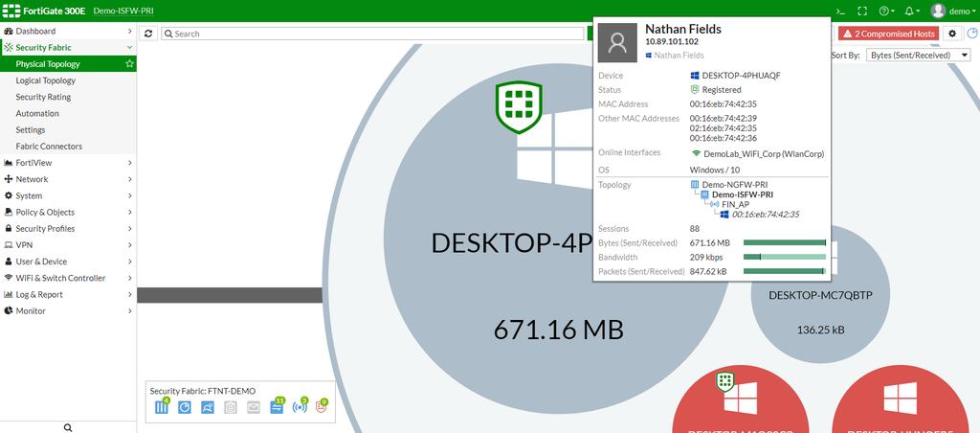This screenshot has height=433, width=980.
Task: Expand the System menu
Action: [68, 195]
